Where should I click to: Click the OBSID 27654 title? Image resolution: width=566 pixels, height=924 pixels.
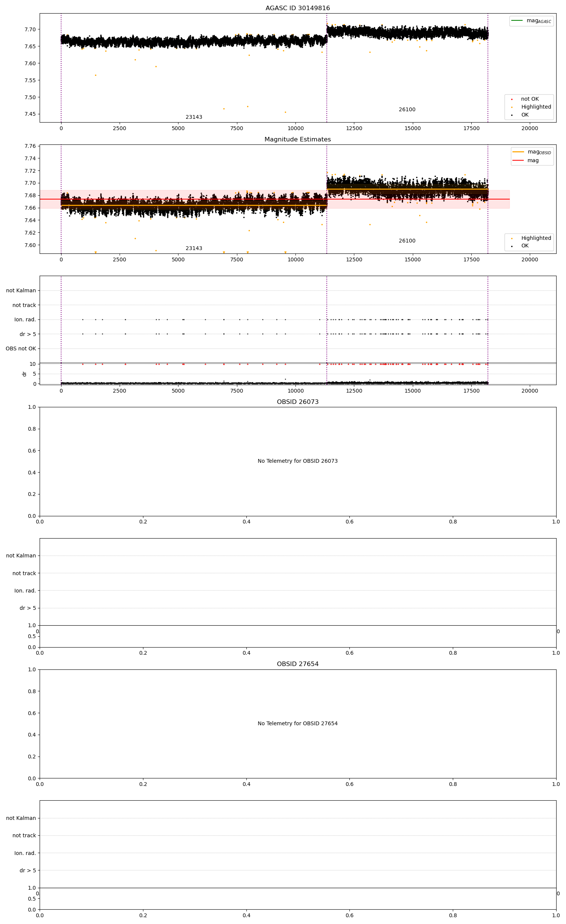(x=297, y=664)
